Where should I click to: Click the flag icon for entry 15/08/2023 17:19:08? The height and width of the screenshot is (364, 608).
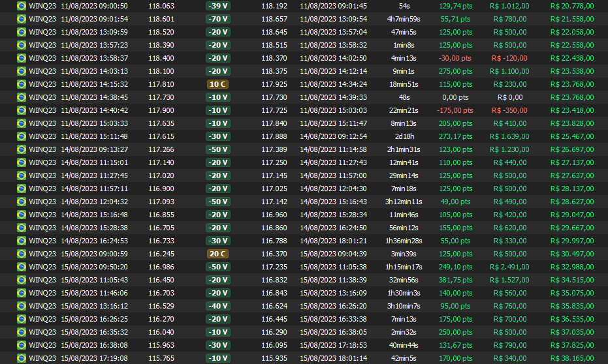[22, 358]
